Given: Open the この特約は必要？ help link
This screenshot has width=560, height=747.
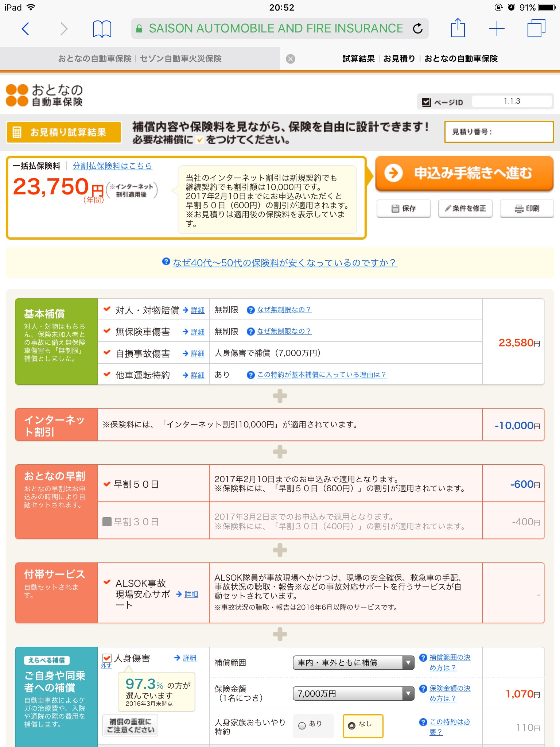Looking at the screenshot, I should (x=450, y=727).
